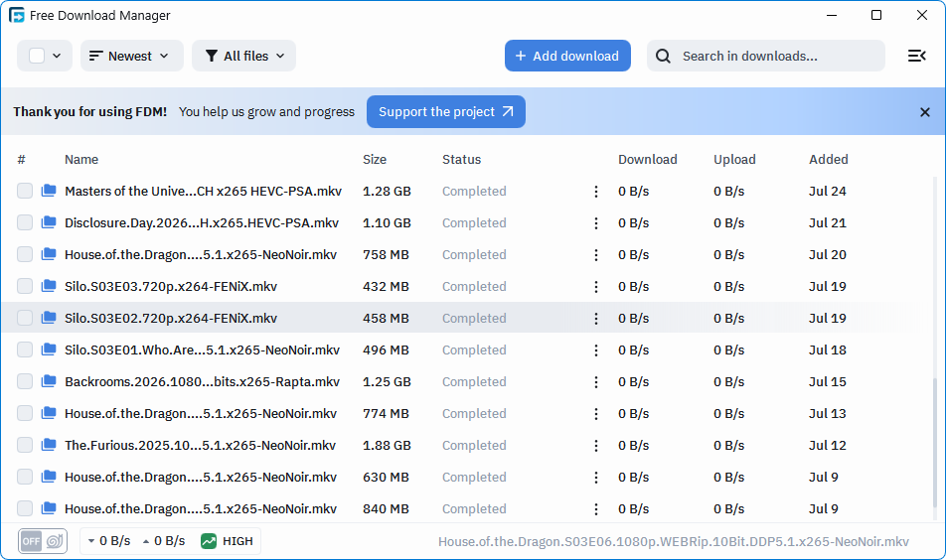Open more options for the 758 MB download
Screen dimensions: 946x560
click(596, 255)
